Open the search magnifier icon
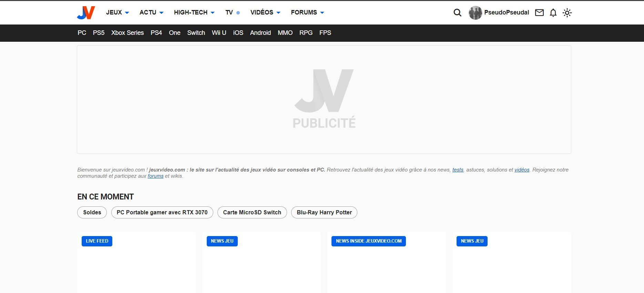Screen dimensions: 644x293 pos(457,13)
